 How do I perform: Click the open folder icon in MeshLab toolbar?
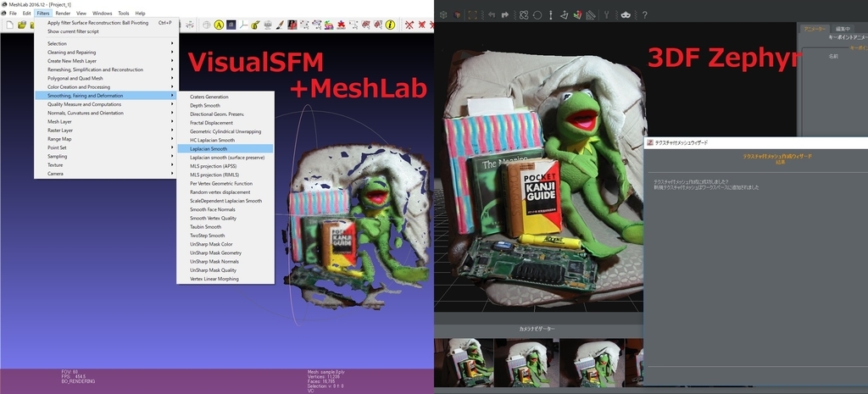22,25
